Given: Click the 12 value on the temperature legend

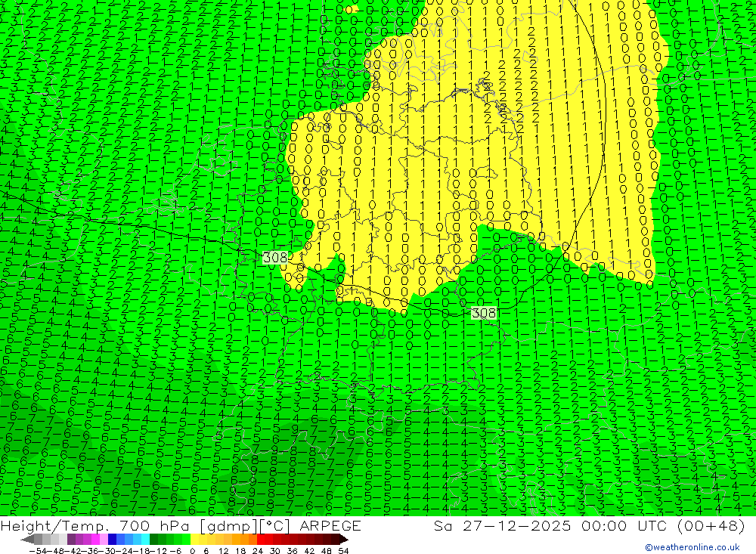Looking at the screenshot, I should [x=224, y=551].
